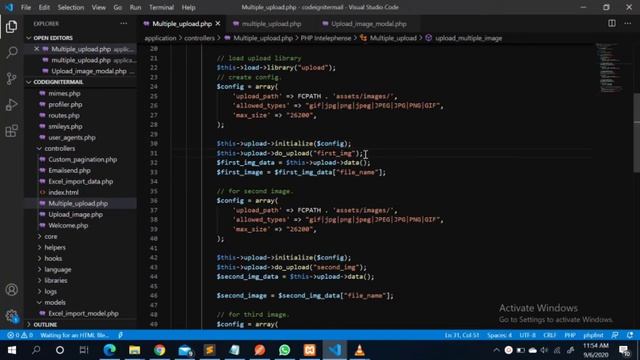Collapse the models folder
Screen dimensions: 640x360
pyautogui.click(x=55, y=302)
